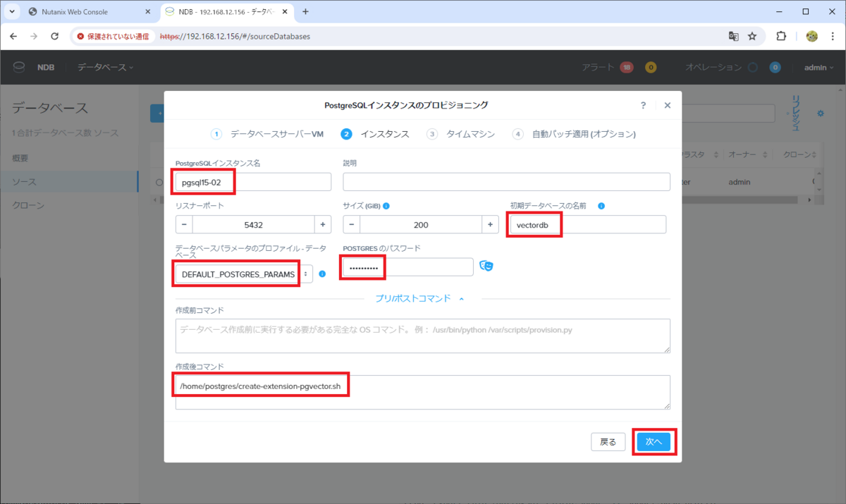Image resolution: width=846 pixels, height=504 pixels.
Task: Edit PostgreSQL instance name field pgsql15-02
Action: (x=253, y=182)
